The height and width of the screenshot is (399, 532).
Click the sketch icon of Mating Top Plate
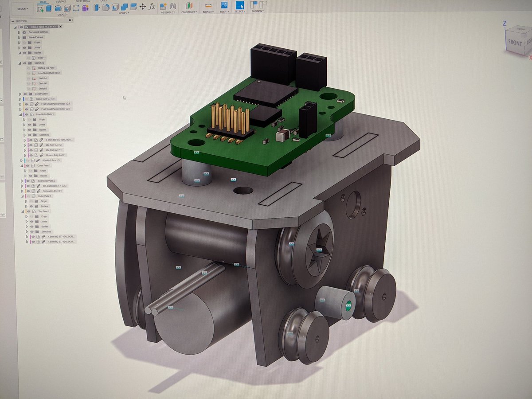[x=34, y=68]
